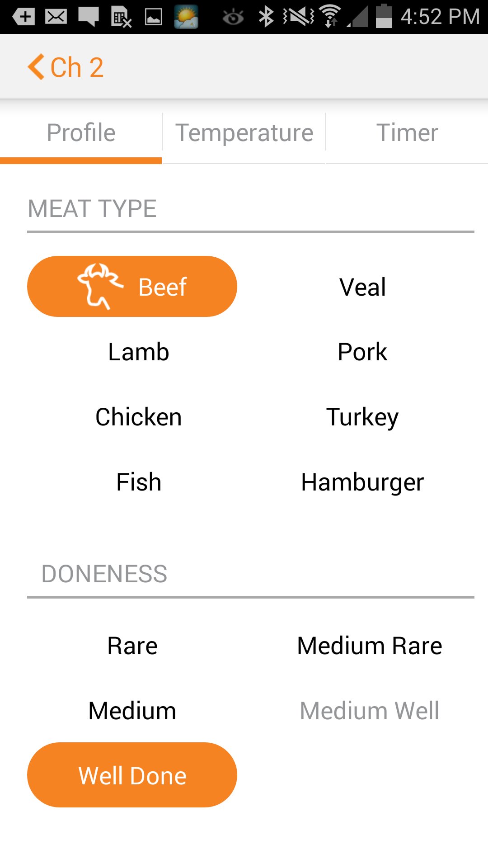Tap the chat bubble notification icon
Image resolution: width=488 pixels, height=868 pixels.
pos(89,17)
